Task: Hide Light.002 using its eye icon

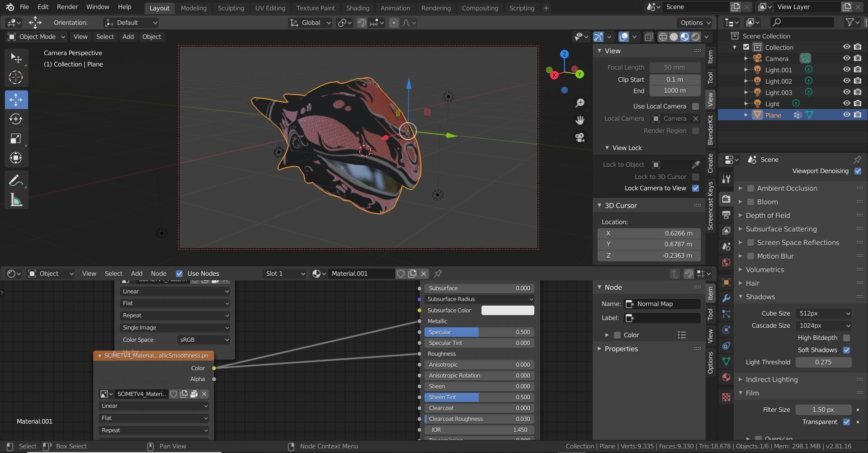Action: [x=846, y=81]
